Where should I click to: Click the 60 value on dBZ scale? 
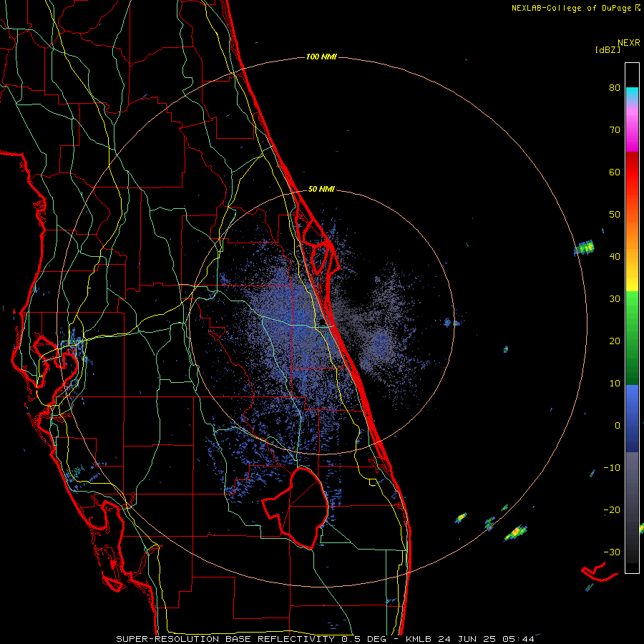tap(615, 172)
